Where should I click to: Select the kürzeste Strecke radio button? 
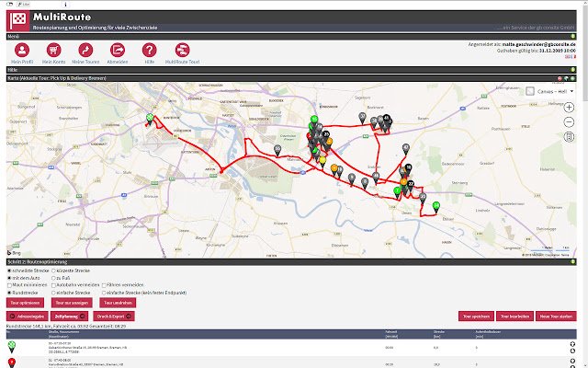pos(53,270)
